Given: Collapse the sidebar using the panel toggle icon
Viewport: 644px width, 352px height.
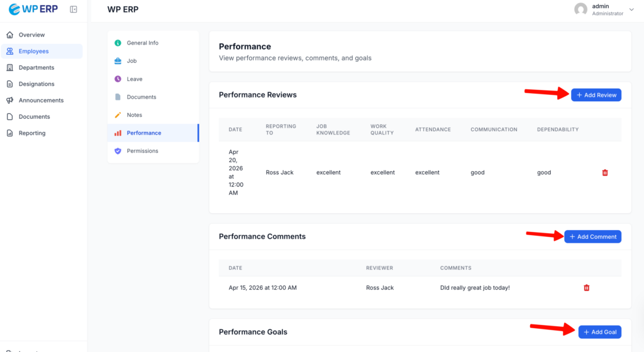Looking at the screenshot, I should [x=74, y=9].
